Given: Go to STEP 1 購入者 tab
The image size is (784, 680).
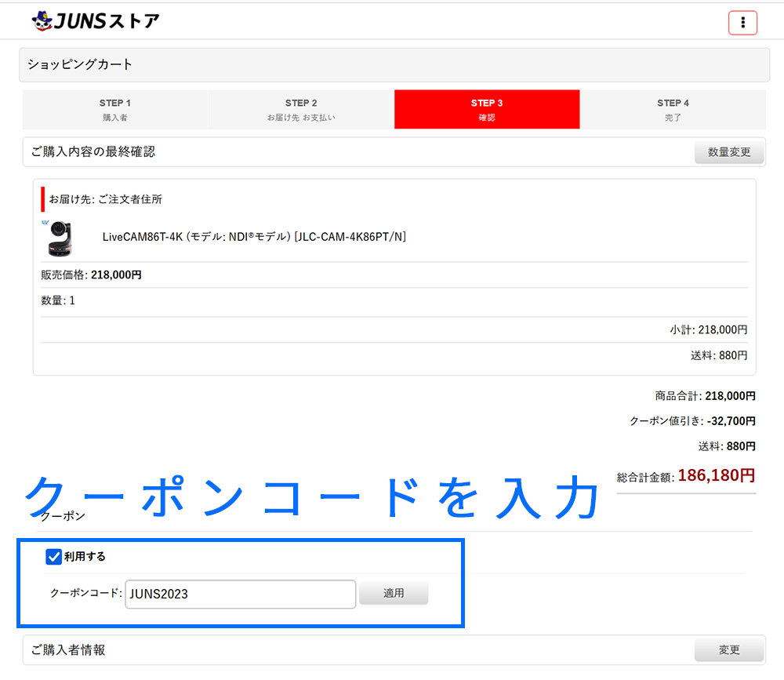Looking at the screenshot, I should pos(115,110).
